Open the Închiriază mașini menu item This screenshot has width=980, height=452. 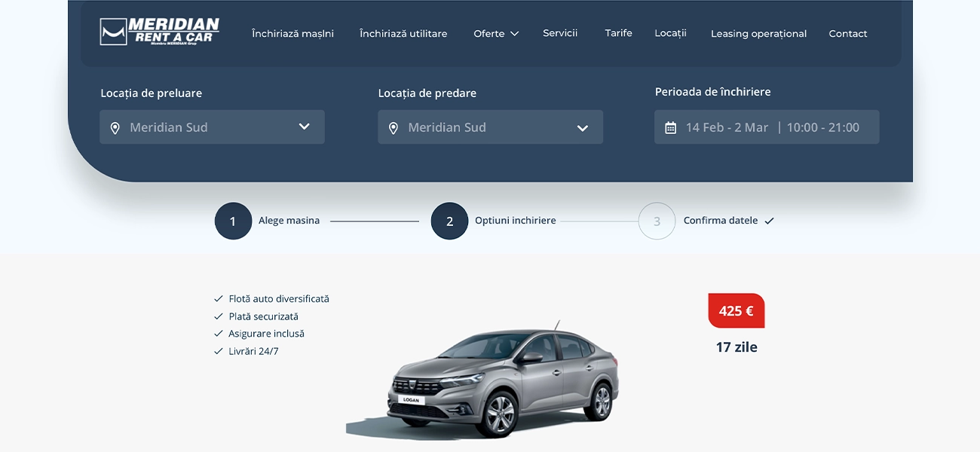(x=292, y=34)
